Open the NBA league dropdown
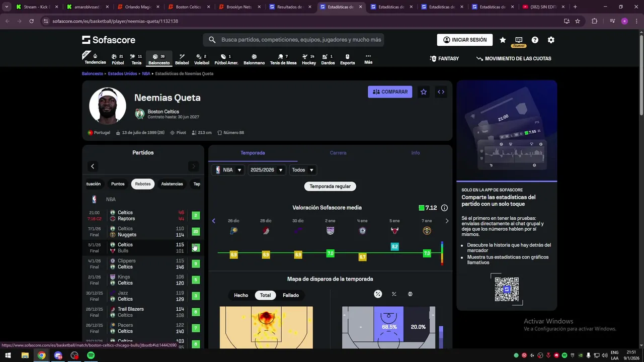This screenshot has width=644, height=362. pos(228,170)
